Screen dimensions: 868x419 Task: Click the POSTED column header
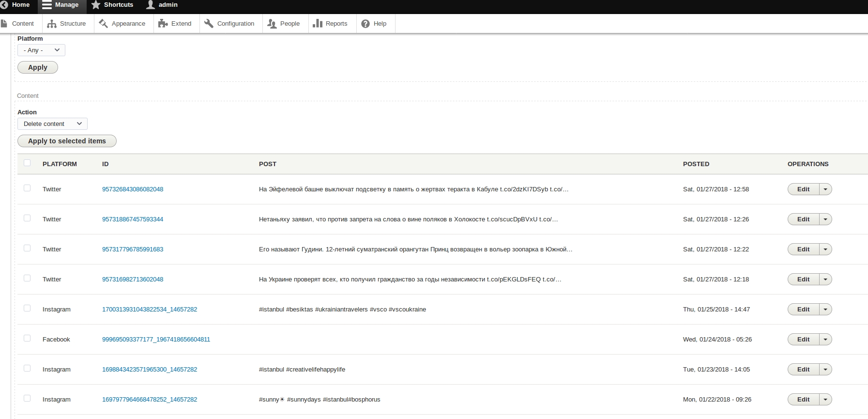(x=696, y=164)
